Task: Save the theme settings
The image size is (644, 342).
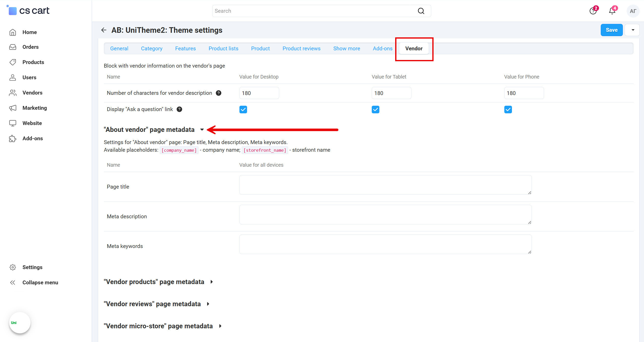Action: pyautogui.click(x=612, y=30)
